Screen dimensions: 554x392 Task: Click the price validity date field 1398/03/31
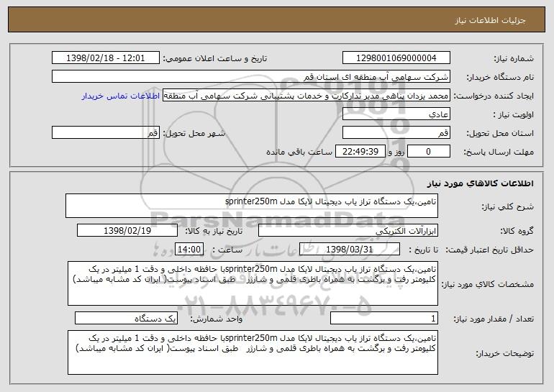(350, 250)
